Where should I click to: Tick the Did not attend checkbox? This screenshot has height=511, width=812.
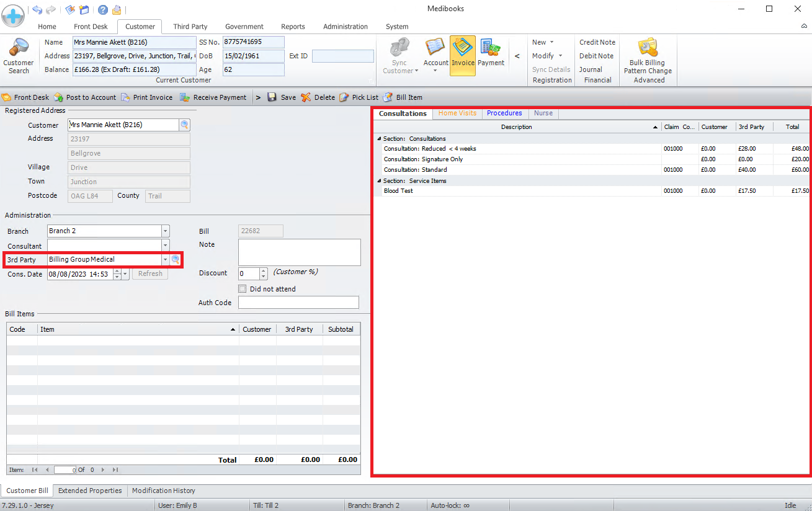[243, 289]
